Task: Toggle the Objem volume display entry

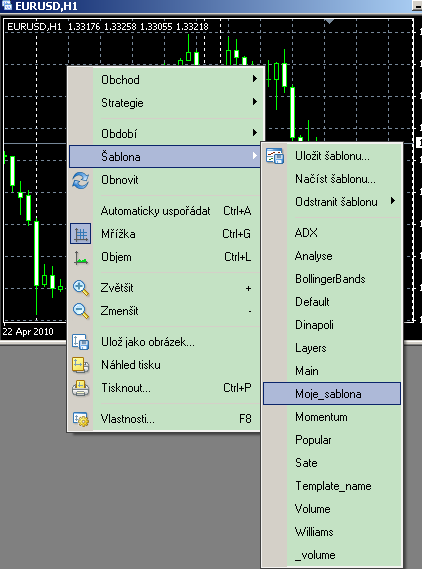Action: pyautogui.click(x=164, y=257)
